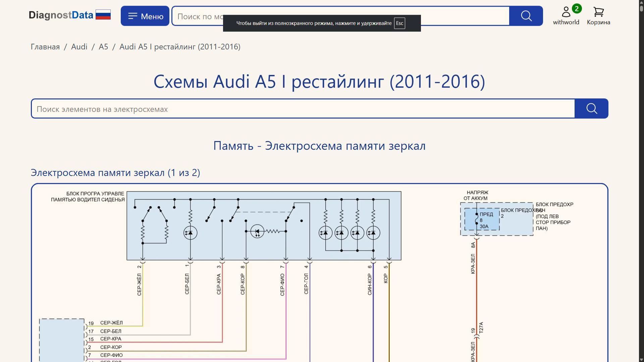Click the hamburger icon inside Меню button
This screenshot has width=644, height=362.
tap(133, 16)
